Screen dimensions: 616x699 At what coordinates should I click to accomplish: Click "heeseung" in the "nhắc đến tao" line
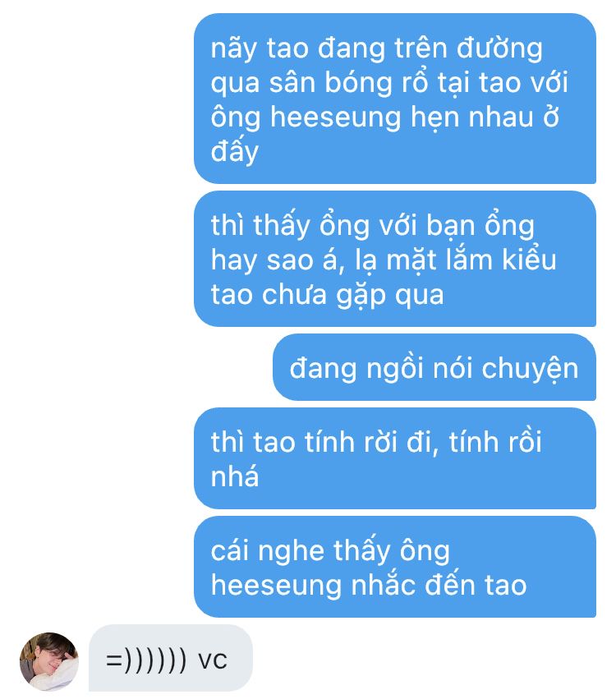[276, 585]
